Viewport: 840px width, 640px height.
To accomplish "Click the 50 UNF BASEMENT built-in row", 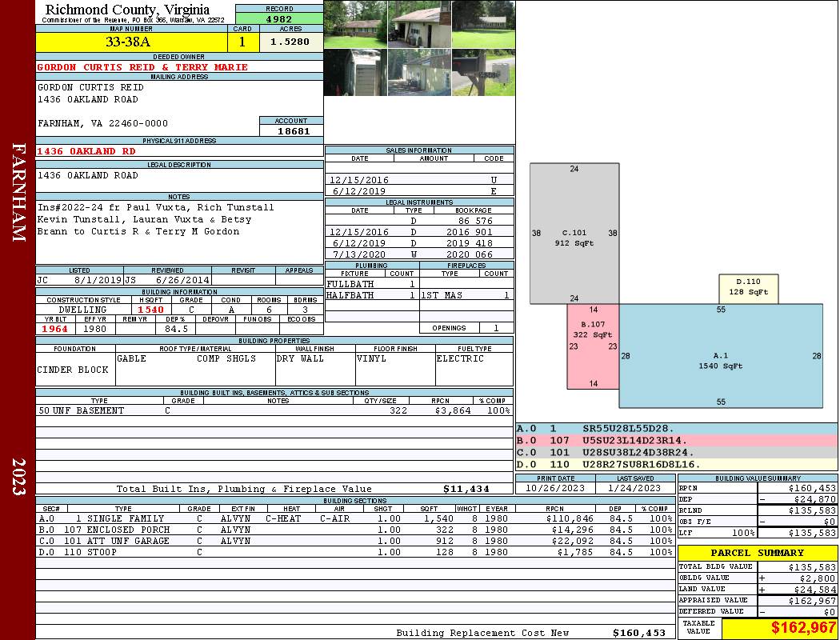I will (274, 410).
